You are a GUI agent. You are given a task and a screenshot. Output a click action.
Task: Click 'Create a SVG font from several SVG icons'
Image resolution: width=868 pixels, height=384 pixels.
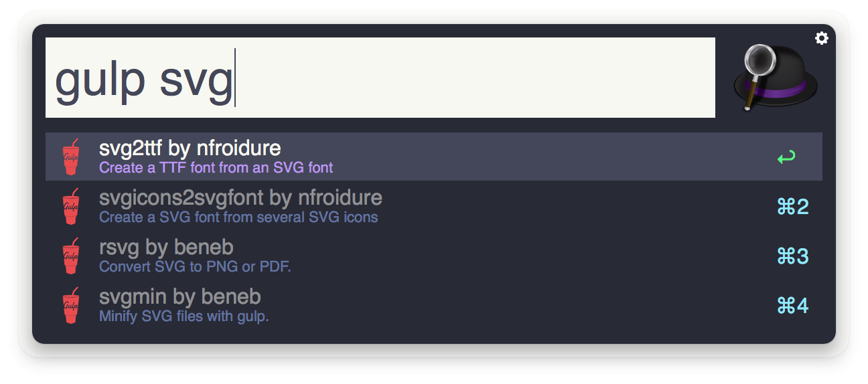click(238, 217)
